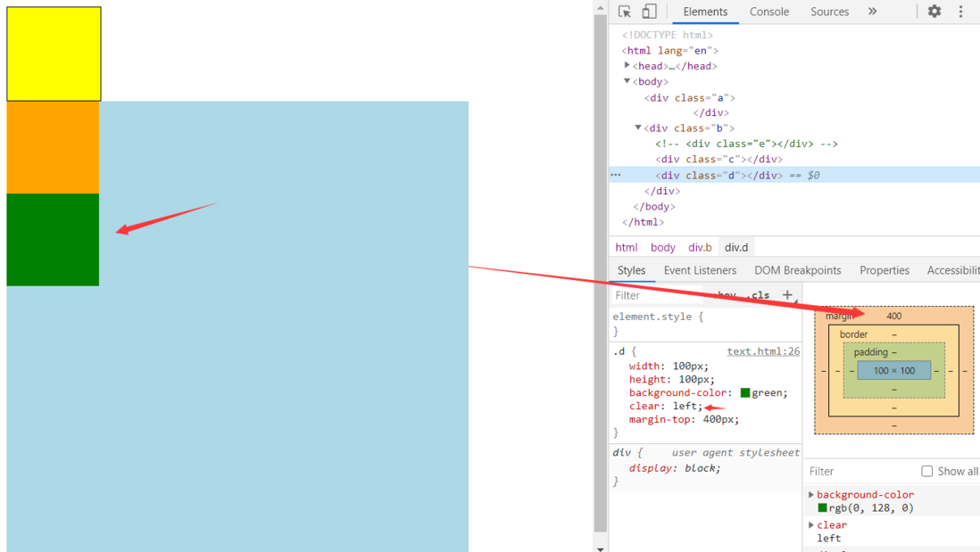Image resolution: width=980 pixels, height=552 pixels.
Task: Open the Accessibility tab
Action: coord(953,270)
